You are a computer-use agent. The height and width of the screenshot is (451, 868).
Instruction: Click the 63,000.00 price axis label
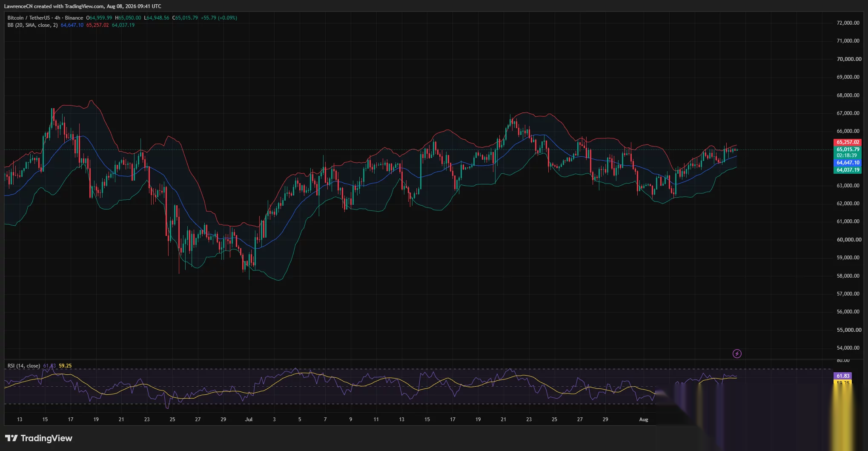pos(848,186)
